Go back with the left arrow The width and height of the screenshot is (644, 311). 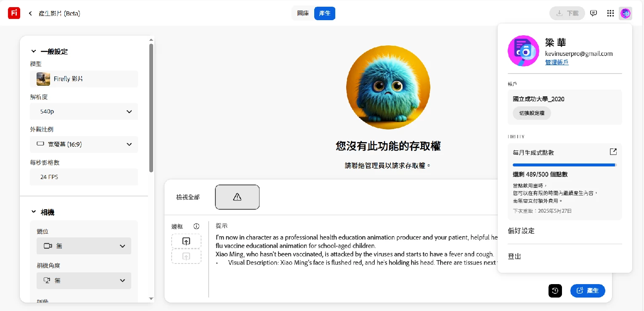point(30,13)
